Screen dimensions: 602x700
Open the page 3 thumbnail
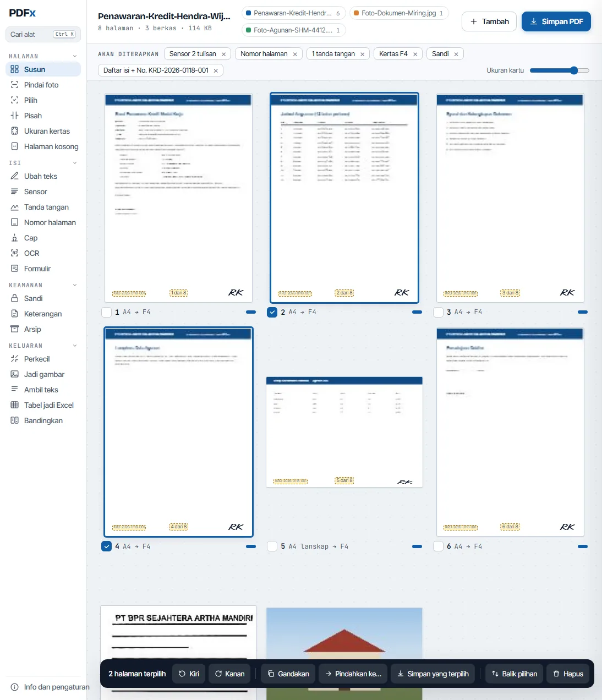tap(510, 198)
